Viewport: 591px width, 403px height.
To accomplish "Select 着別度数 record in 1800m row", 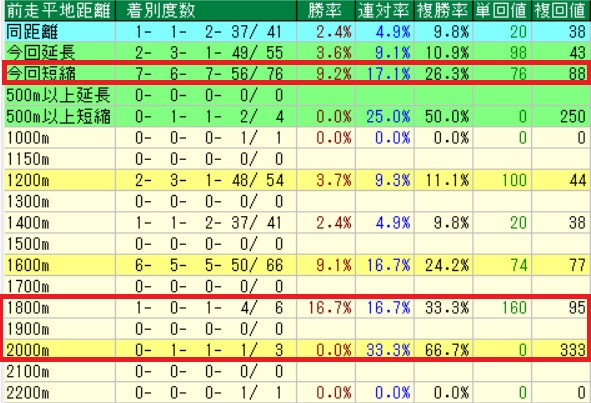I will coord(209,308).
